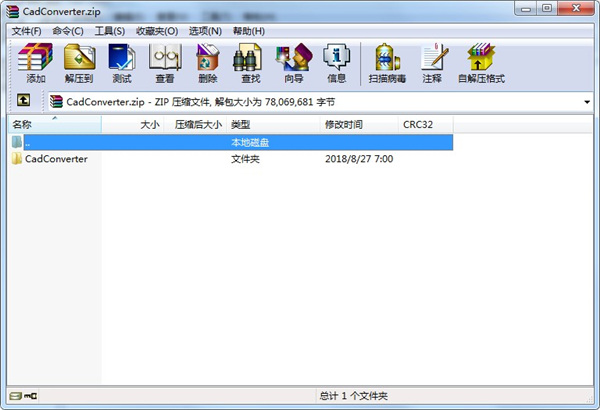Minimize the WinRAR window

pyautogui.click(x=526, y=8)
